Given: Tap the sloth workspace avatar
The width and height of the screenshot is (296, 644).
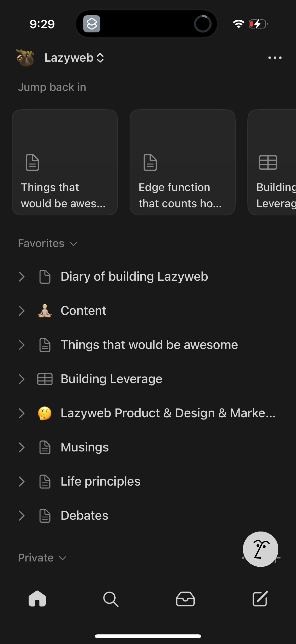Looking at the screenshot, I should pyautogui.click(x=25, y=57).
